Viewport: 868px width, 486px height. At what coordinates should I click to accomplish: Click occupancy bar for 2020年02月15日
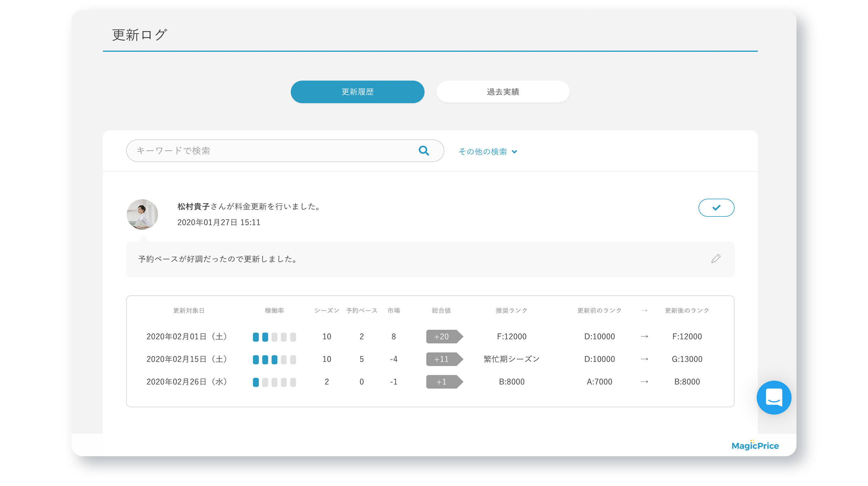274,359
